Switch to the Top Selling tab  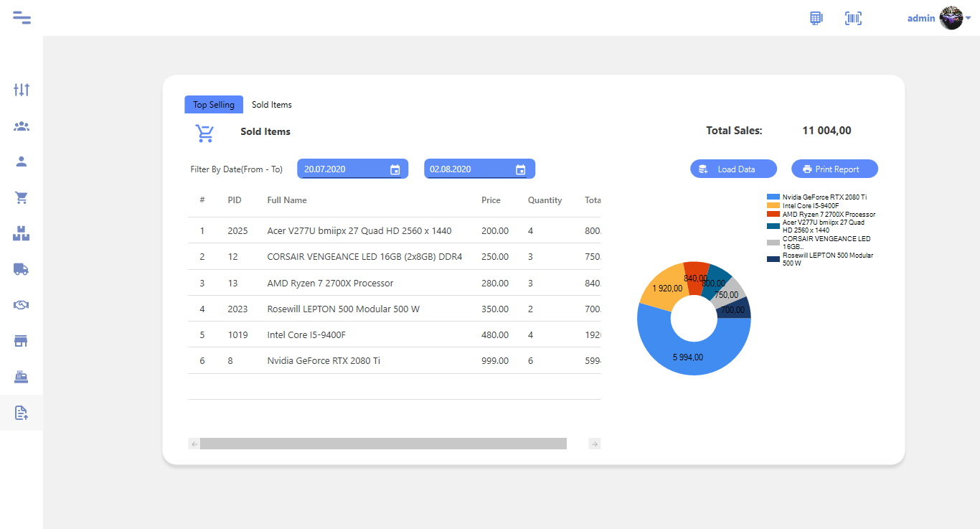pos(214,105)
